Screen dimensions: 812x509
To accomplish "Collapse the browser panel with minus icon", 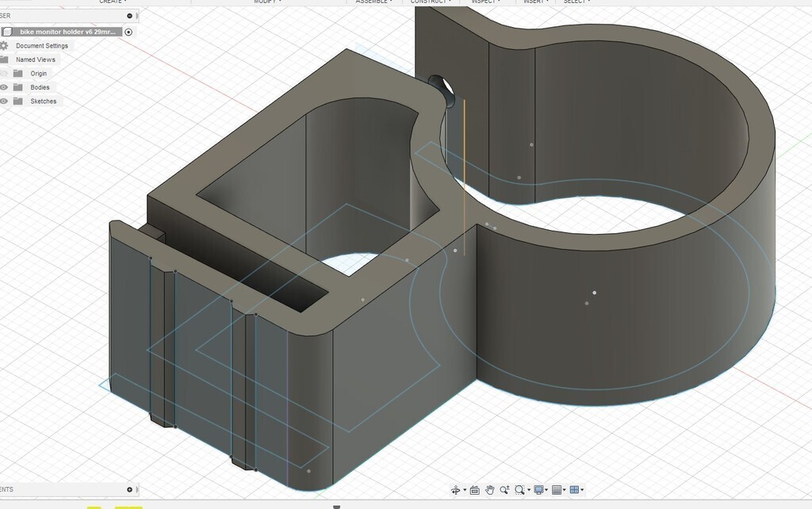I will 129,16.
